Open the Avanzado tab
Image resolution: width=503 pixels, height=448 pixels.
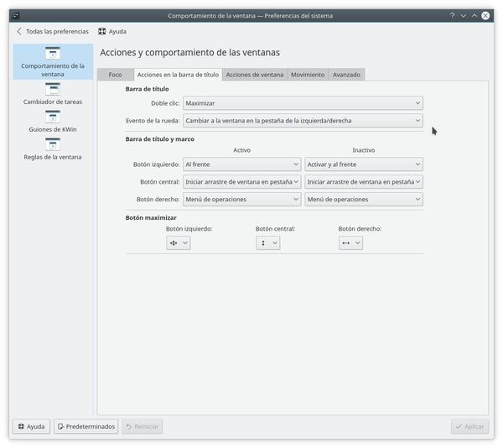(x=346, y=75)
